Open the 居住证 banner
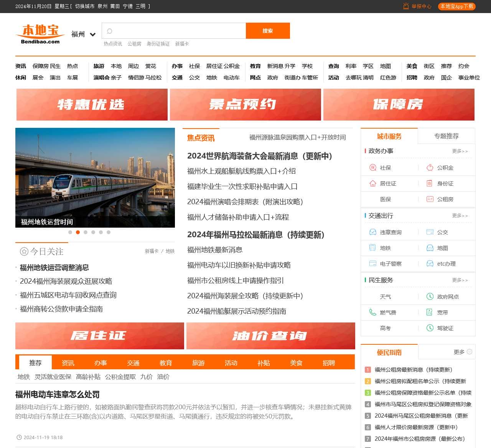The image size is (491, 448). click(100, 336)
